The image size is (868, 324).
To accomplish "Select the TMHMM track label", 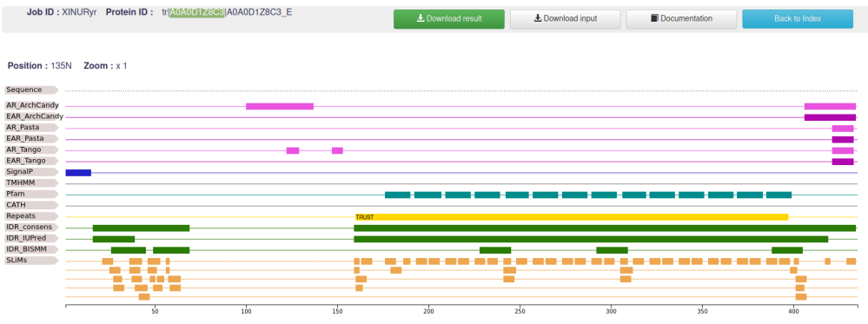I will pos(31,182).
